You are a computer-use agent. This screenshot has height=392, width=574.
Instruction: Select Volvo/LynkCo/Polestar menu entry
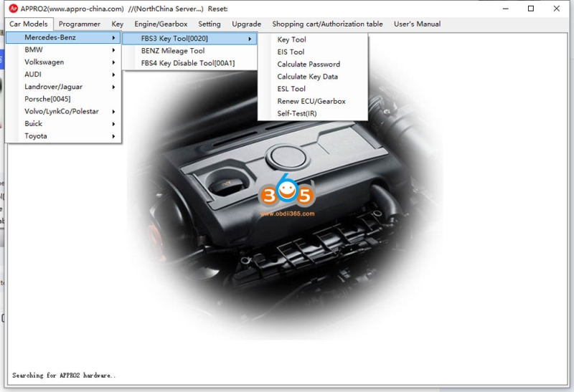63,112
